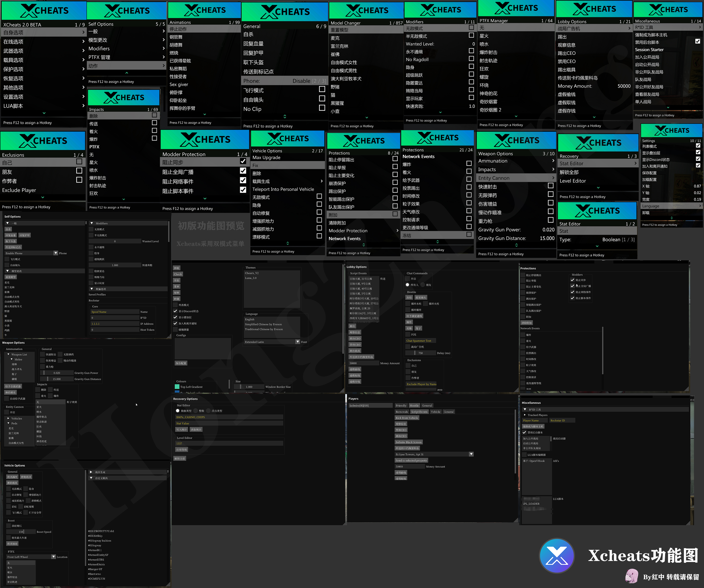704x588 pixels.
Task: Click Send to selected property button
Action: [x=411, y=460]
